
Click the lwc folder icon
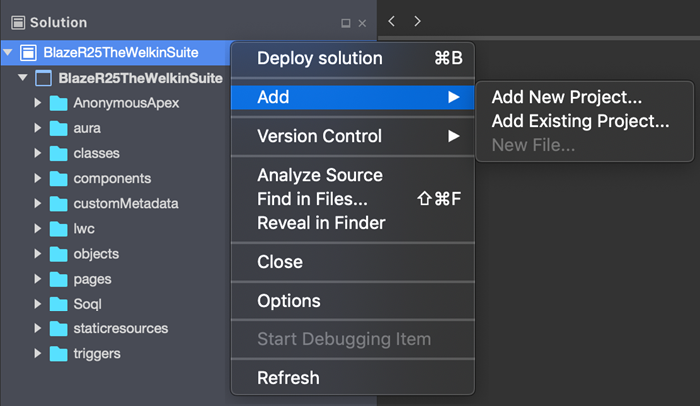point(58,229)
